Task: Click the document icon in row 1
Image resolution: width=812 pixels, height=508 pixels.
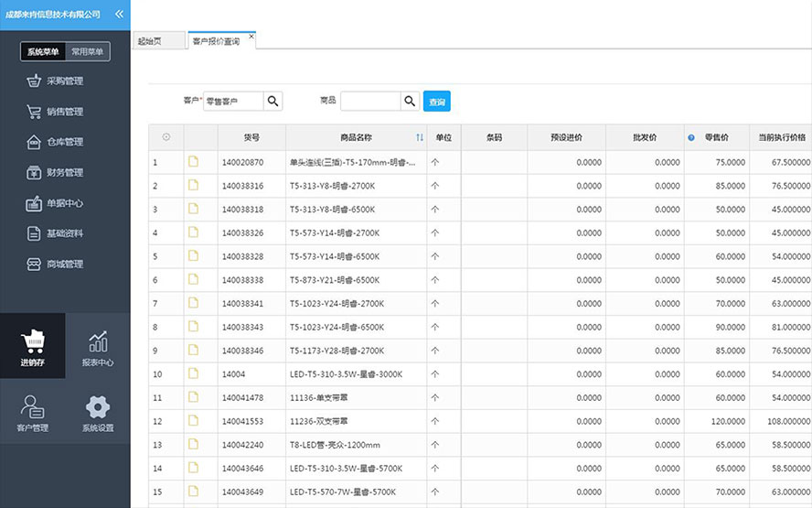Action: (x=193, y=162)
